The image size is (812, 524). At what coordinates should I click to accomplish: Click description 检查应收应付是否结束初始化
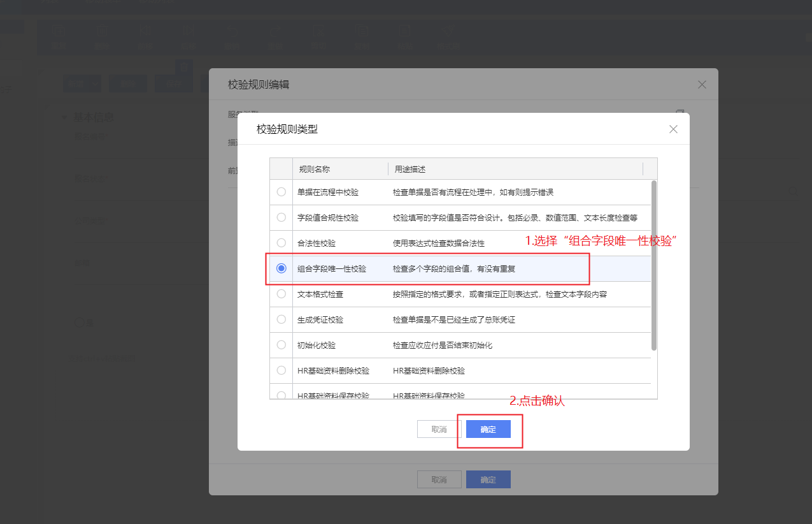coord(443,345)
